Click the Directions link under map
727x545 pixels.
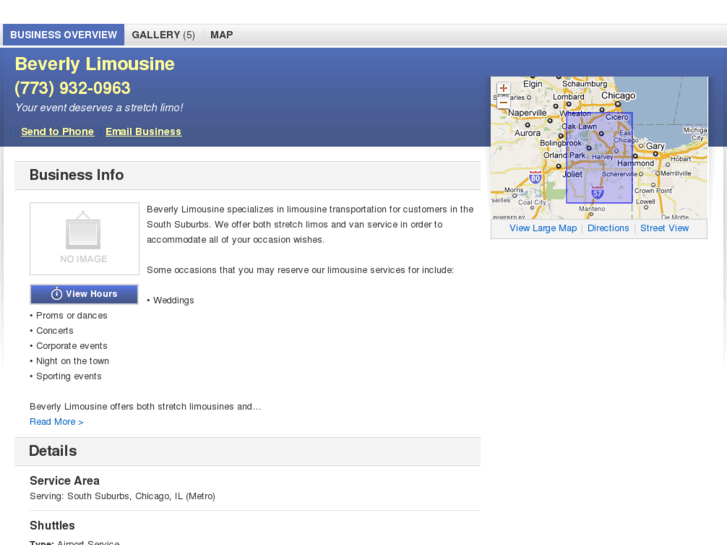(x=608, y=228)
